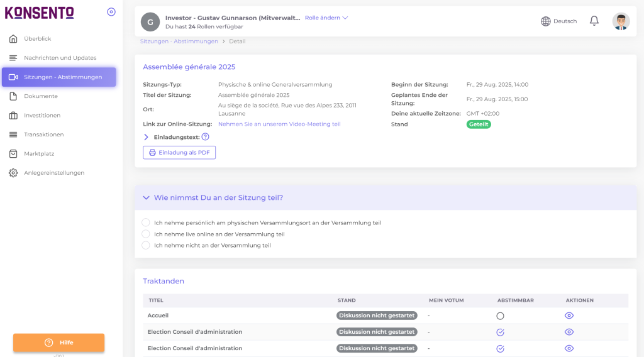Click the STAND column header
Screen dimensions: 644x357
point(347,300)
